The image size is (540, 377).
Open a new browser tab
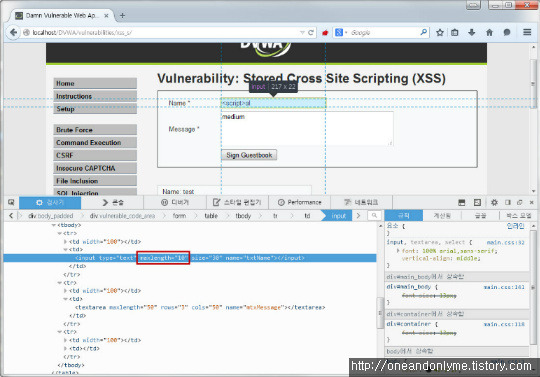(122, 15)
